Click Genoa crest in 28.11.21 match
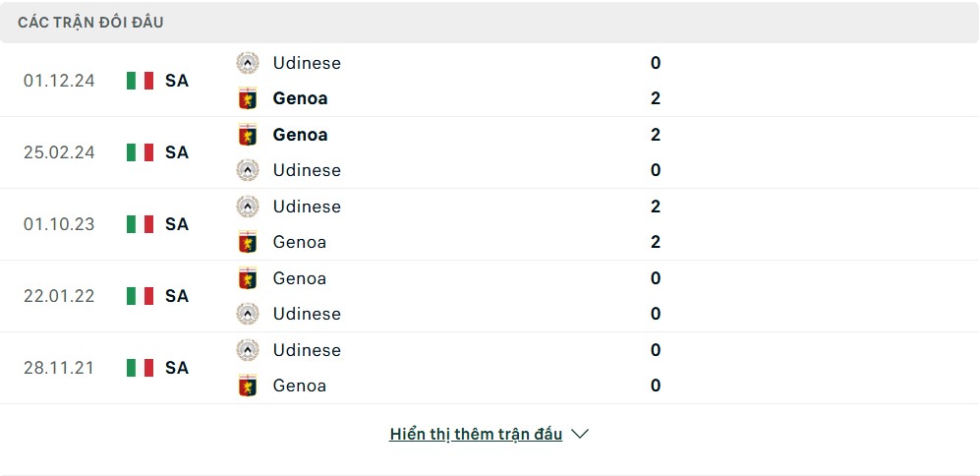This screenshot has height=476, width=980. tap(248, 386)
